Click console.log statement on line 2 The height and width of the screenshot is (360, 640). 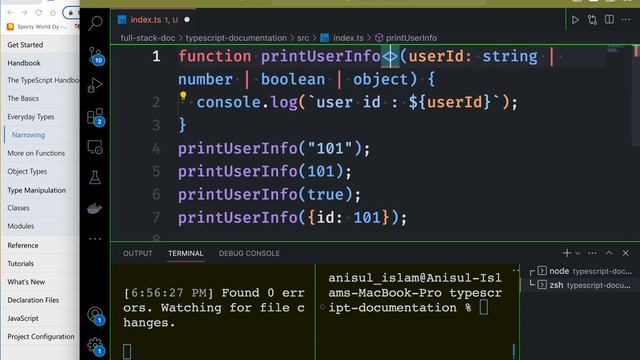click(357, 102)
